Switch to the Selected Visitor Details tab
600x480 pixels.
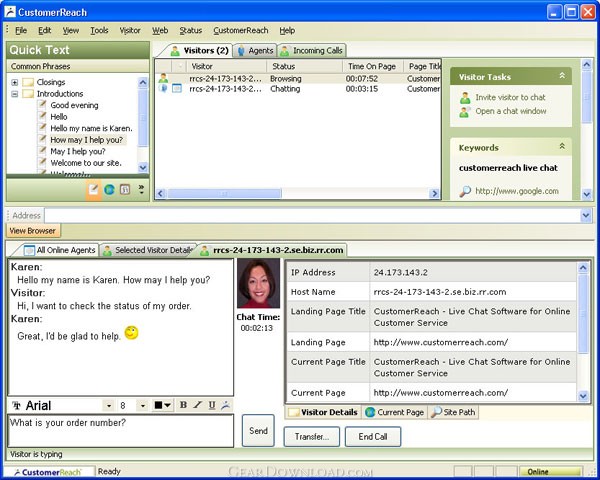point(148,250)
